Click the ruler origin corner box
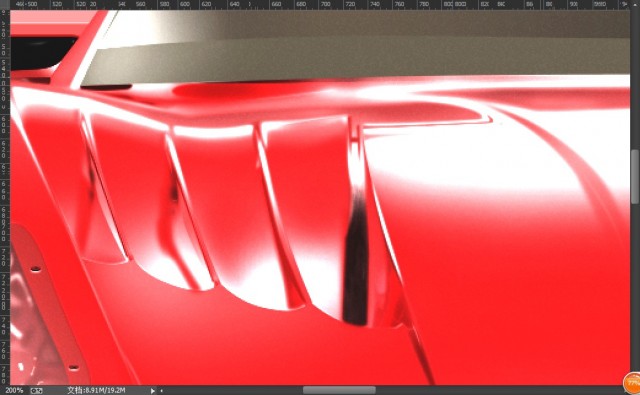Image resolution: width=640 pixels, height=395 pixels. [x=4, y=4]
